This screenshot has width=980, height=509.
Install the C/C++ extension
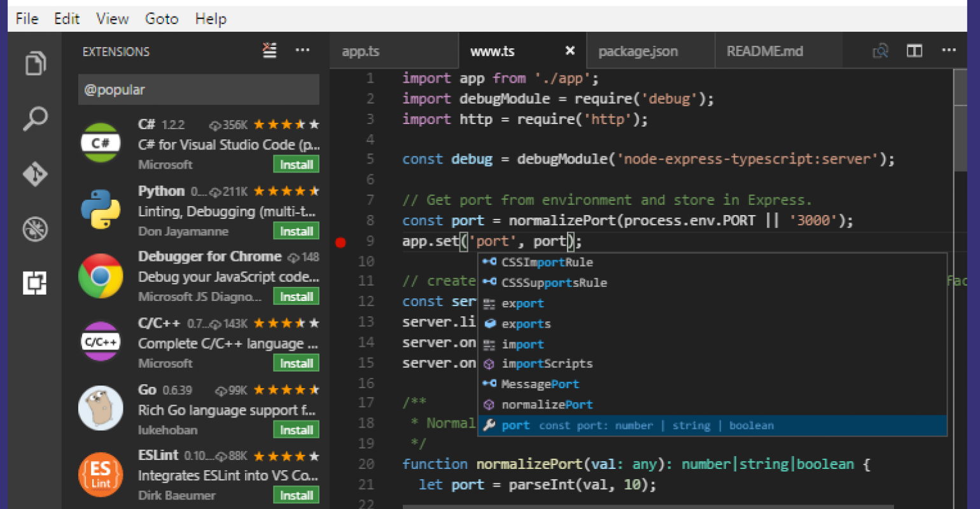[297, 363]
